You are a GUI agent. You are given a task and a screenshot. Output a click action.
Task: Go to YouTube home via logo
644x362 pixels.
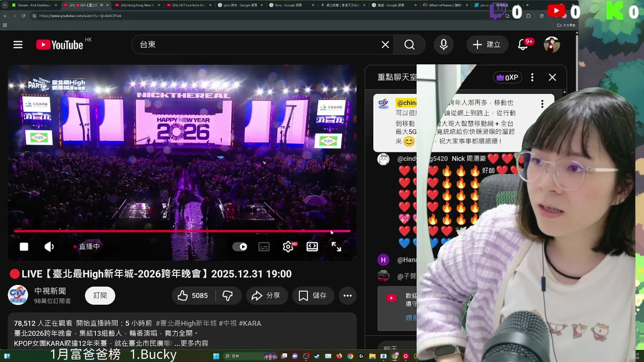pos(60,45)
